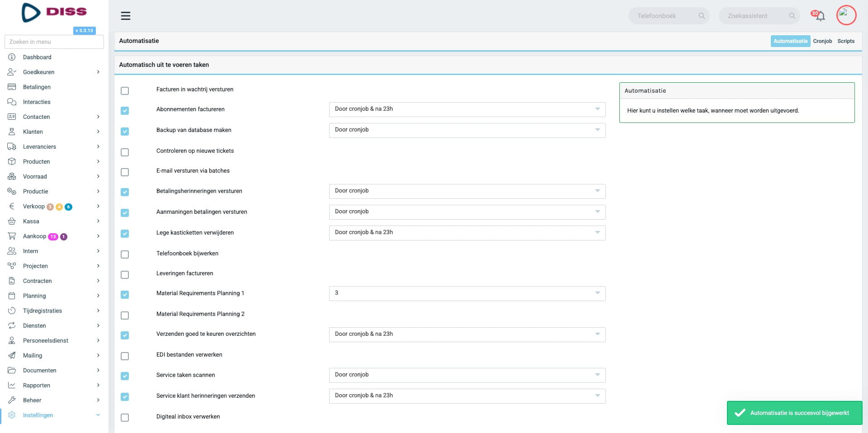The width and height of the screenshot is (868, 433).
Task: Click the Zoekassistent search magnifier icon
Action: point(792,16)
